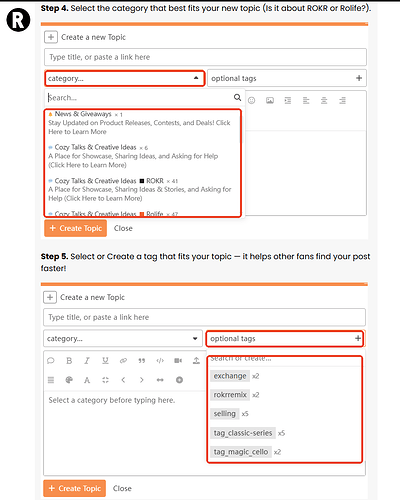Click the insert image icon

tap(270, 100)
